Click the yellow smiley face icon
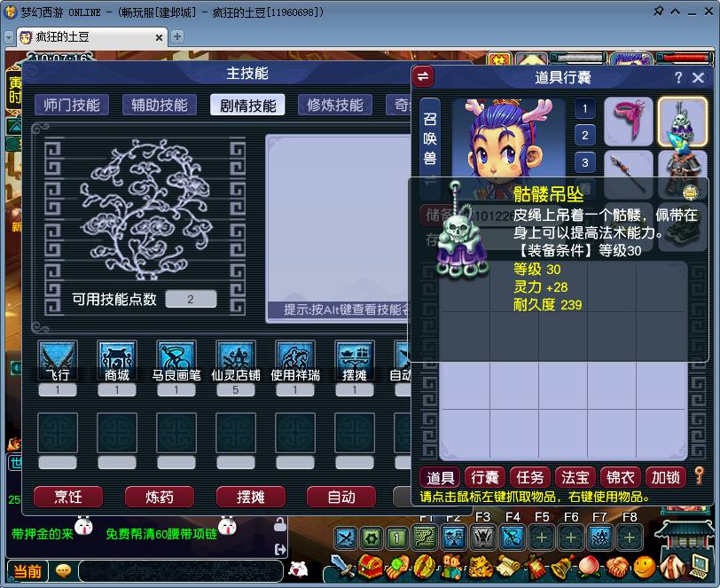Screen dimensions: 720x588 click(645, 567)
